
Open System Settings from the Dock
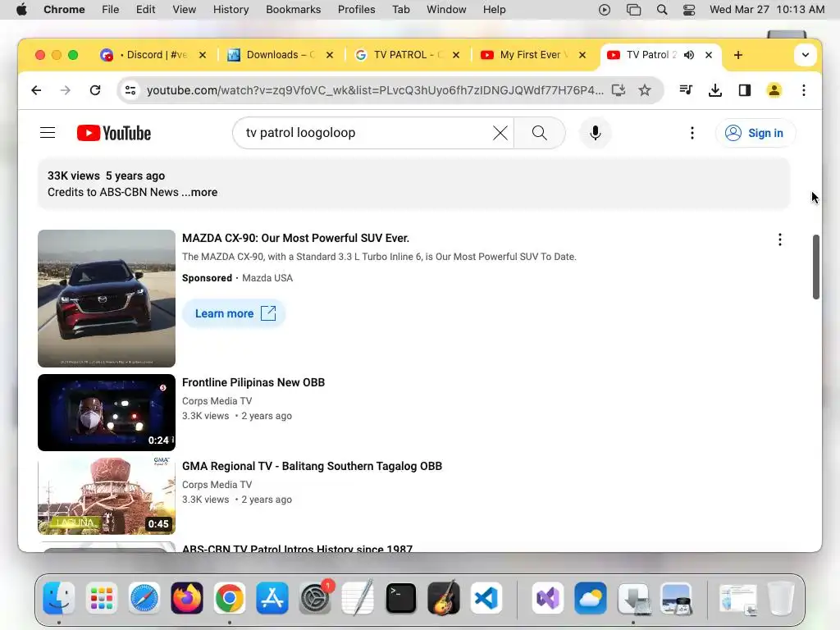coord(315,598)
